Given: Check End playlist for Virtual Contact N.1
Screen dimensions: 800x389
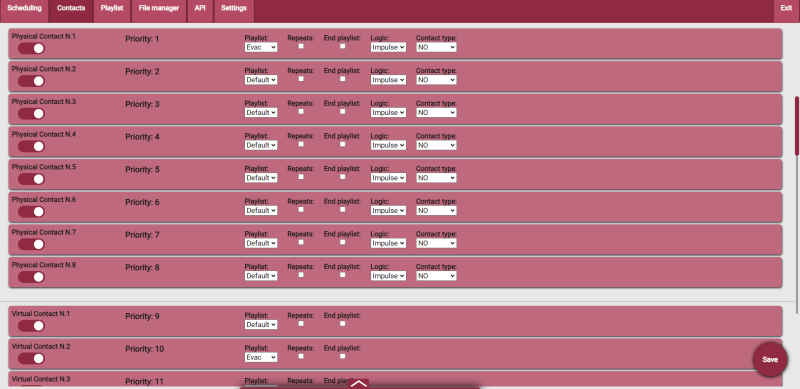Looking at the screenshot, I should [x=342, y=324].
